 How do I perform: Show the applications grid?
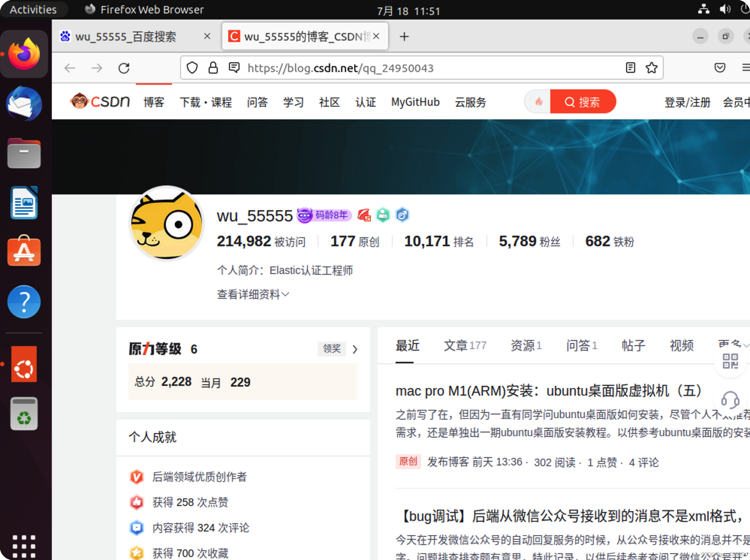[x=24, y=546]
